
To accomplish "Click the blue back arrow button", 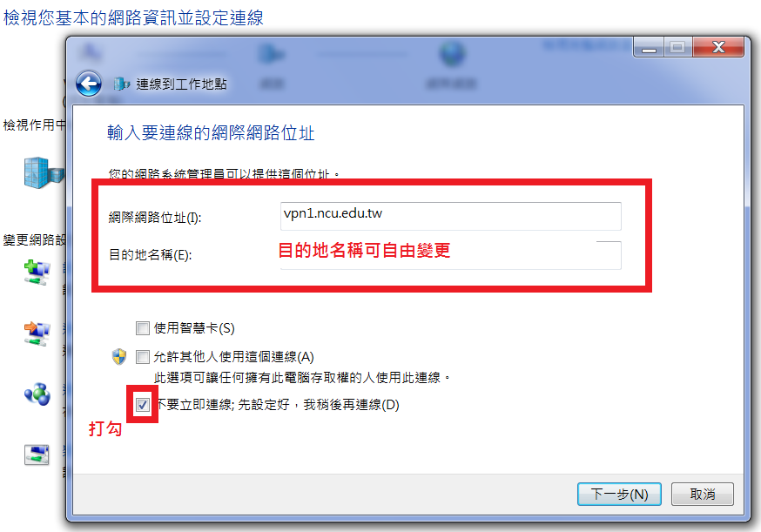I will pyautogui.click(x=88, y=84).
